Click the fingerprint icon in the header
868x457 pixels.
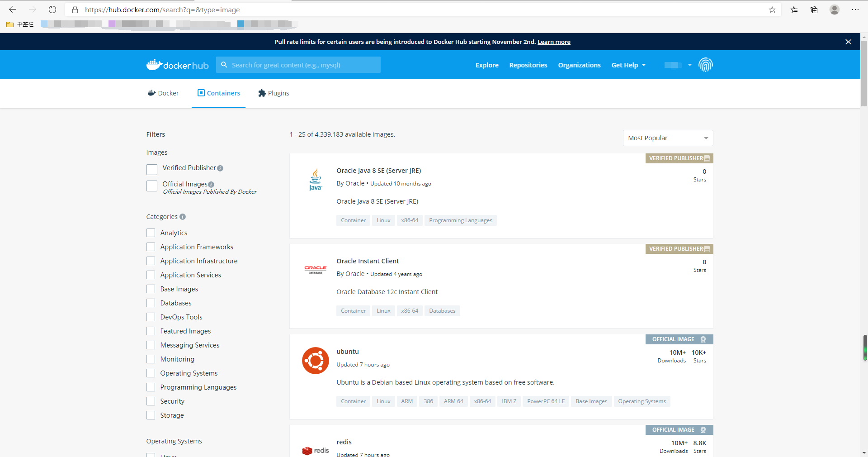[x=706, y=65]
